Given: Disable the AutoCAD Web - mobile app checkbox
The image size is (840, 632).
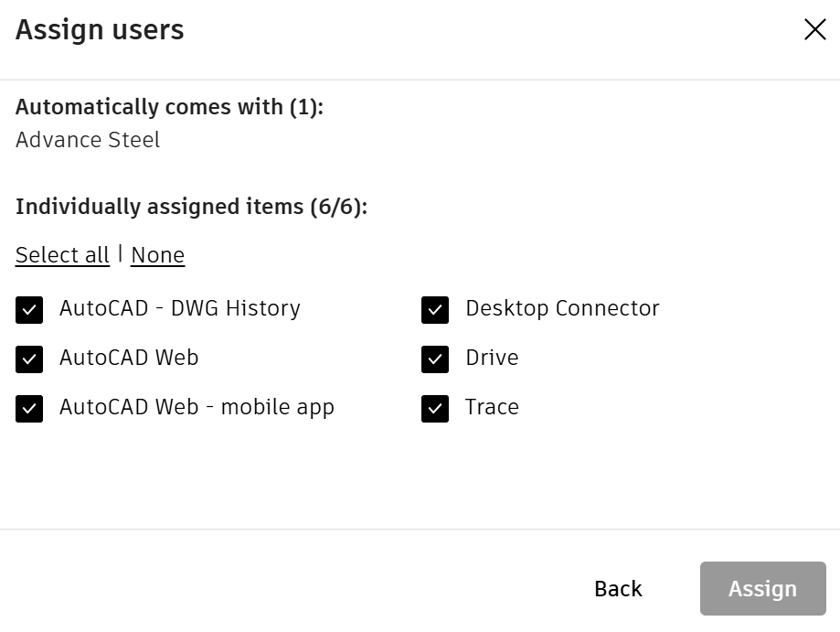Looking at the screenshot, I should [29, 409].
